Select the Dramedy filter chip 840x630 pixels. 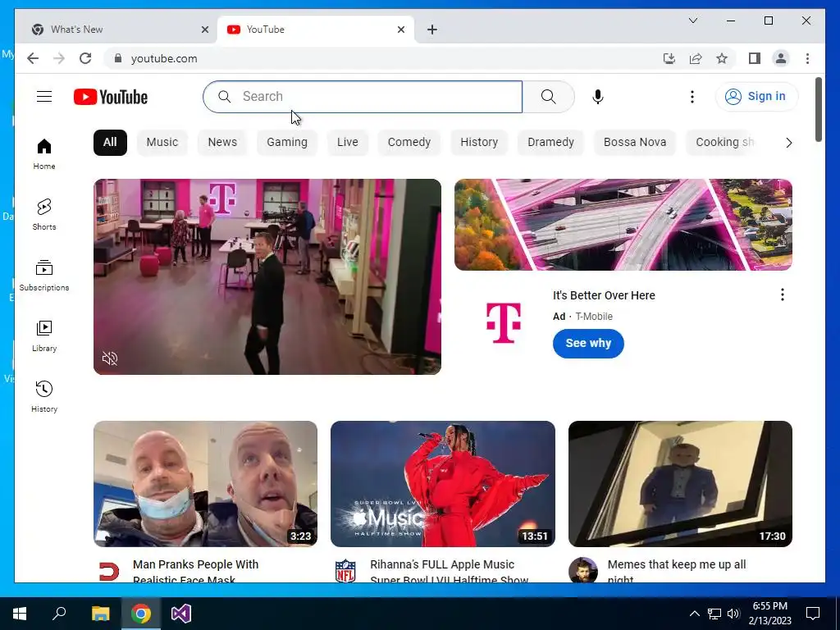coord(550,143)
